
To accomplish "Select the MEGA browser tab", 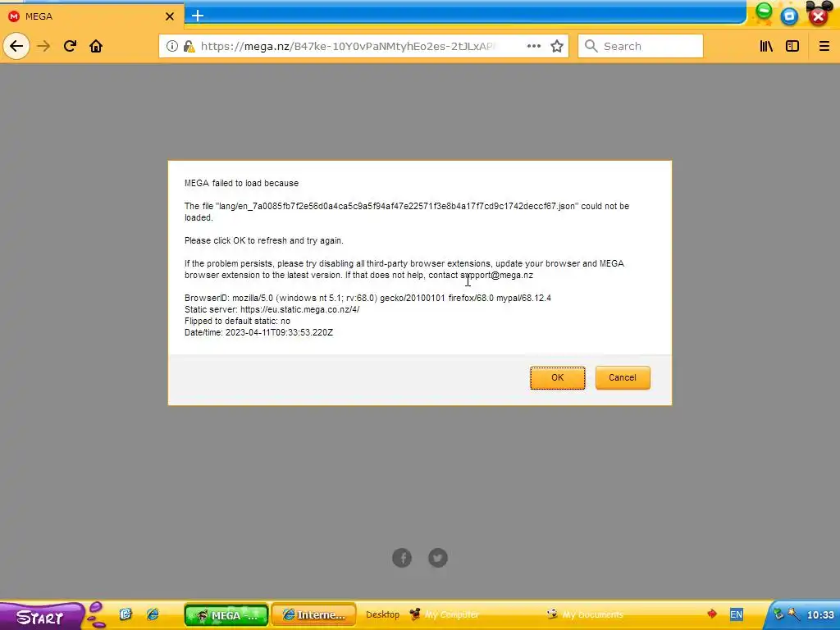I will 92,16.
